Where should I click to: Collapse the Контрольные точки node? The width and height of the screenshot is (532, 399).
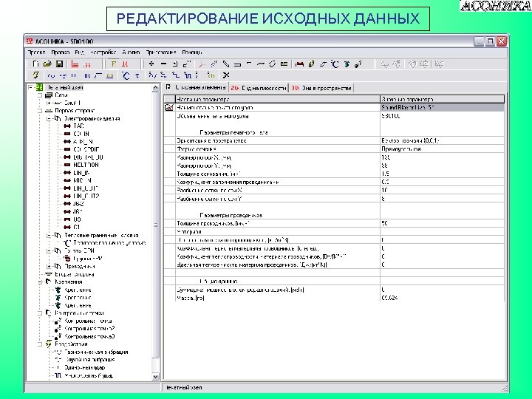pos(40,313)
